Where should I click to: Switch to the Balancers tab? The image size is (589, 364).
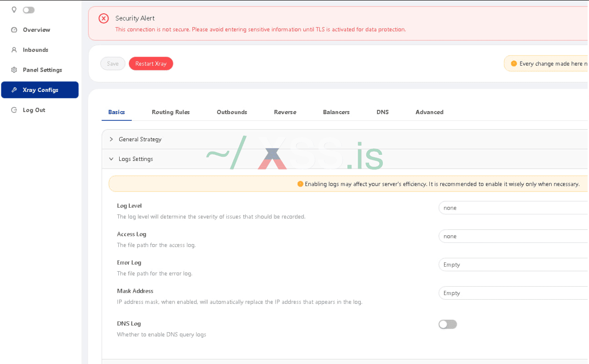(x=336, y=112)
